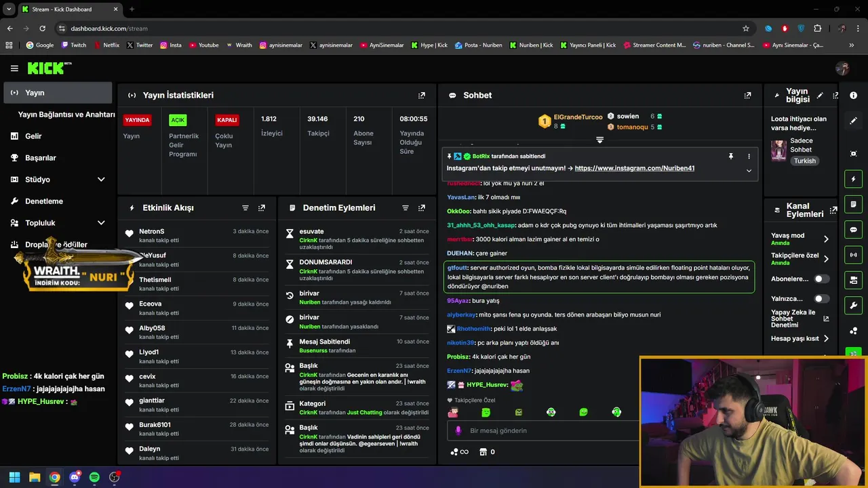Viewport: 868px width, 488px height.
Task: Click the user avatar in the header
Action: tap(842, 68)
